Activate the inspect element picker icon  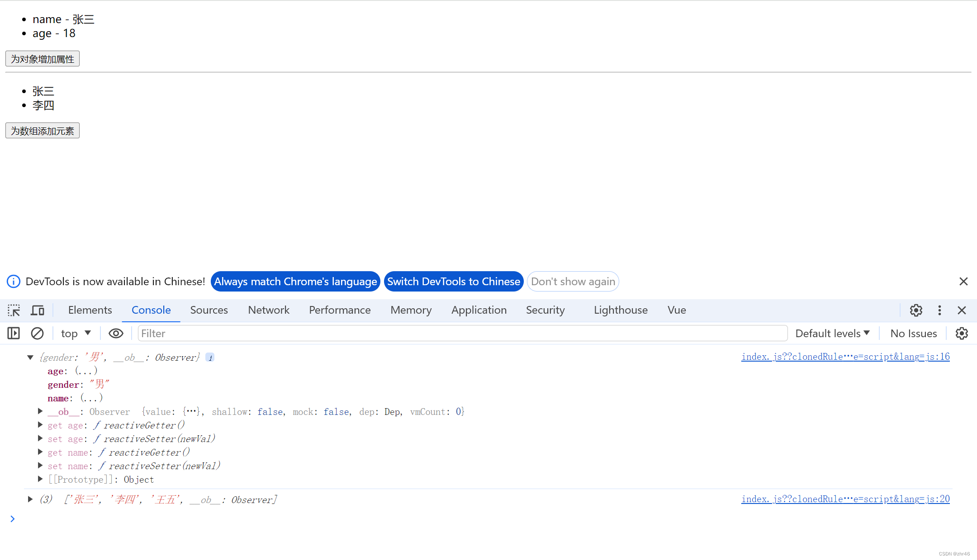(14, 310)
